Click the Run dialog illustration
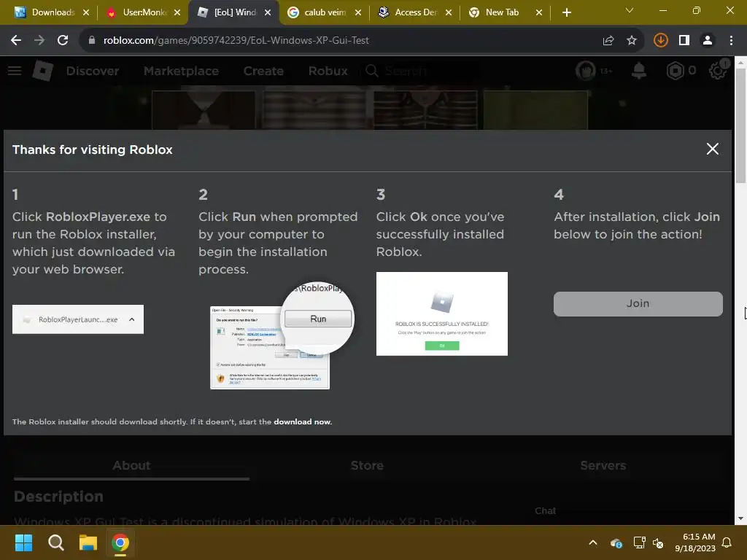Viewport: 747px width, 560px height. click(282, 335)
